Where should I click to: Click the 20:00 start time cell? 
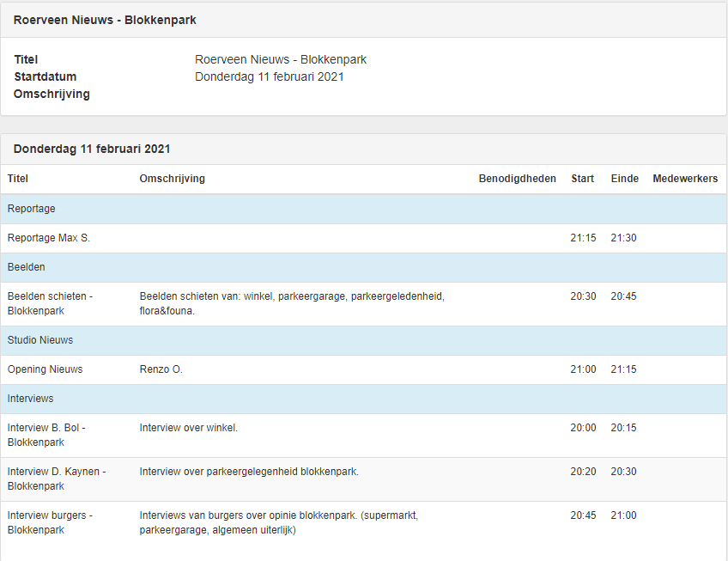point(583,428)
